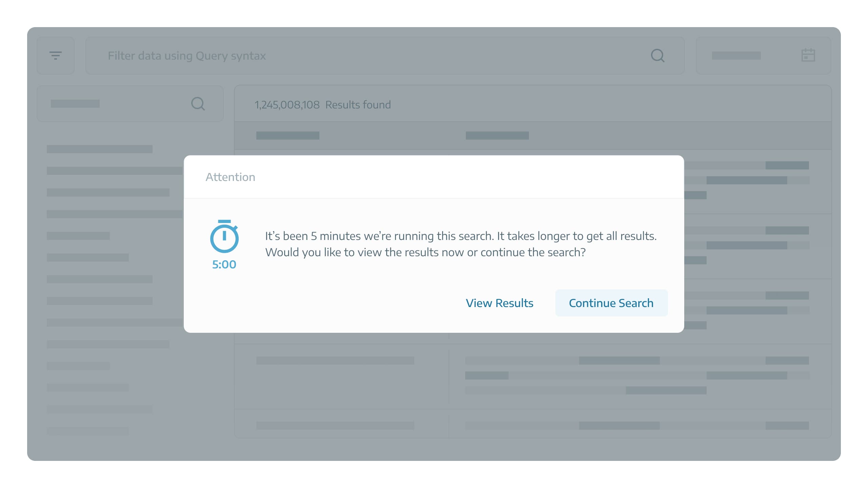Viewport: 868px width, 488px height.
Task: Click the magnifier icon in the query bar
Action: click(657, 56)
